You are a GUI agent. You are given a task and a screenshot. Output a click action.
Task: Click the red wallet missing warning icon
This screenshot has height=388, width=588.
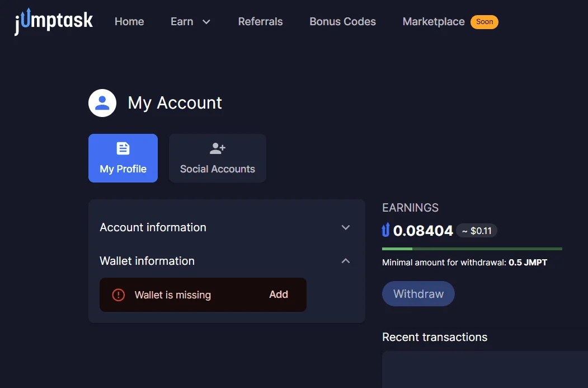click(x=119, y=294)
